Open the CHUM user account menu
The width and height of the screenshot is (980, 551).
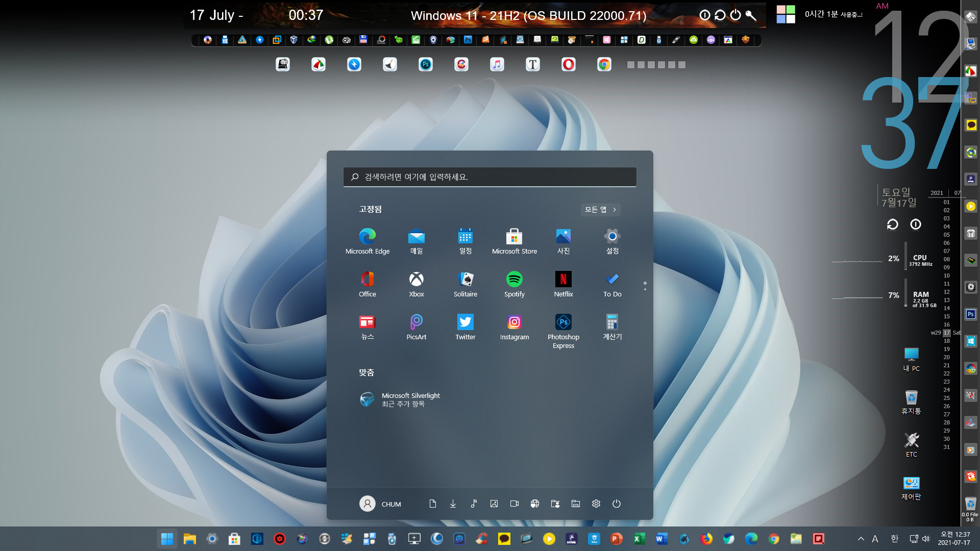381,504
